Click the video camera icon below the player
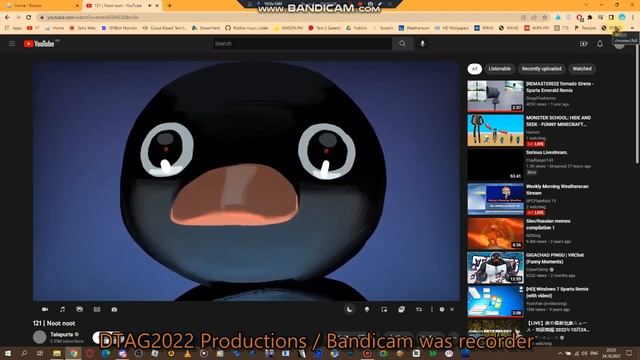The image size is (640, 360). [45, 309]
